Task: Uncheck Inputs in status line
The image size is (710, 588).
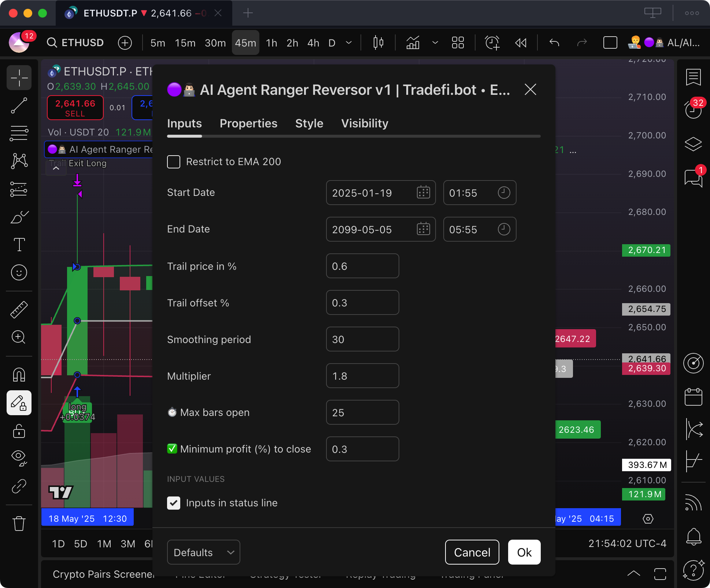Action: tap(174, 503)
